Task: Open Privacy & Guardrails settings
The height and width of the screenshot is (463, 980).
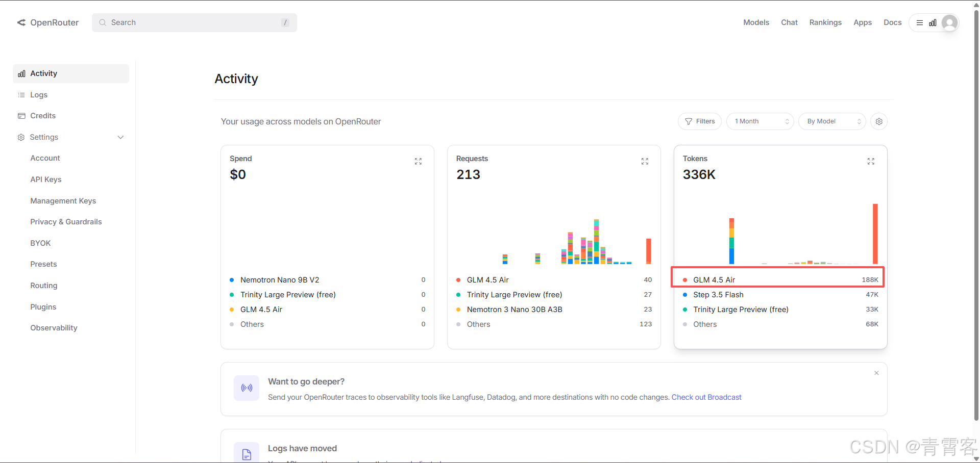Action: [66, 222]
